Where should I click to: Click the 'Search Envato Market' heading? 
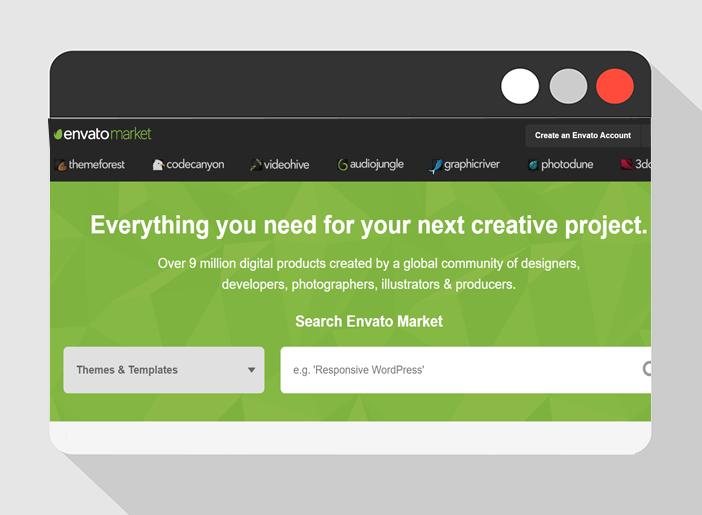tap(369, 321)
